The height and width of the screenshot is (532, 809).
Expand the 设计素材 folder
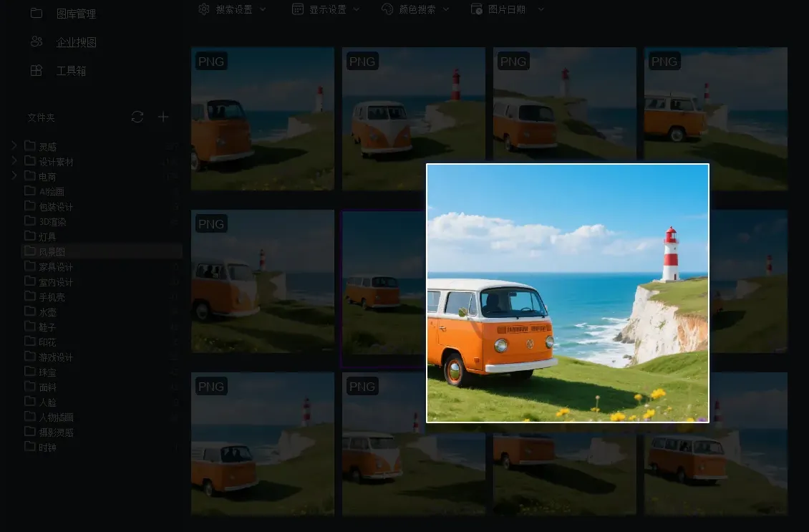coord(14,161)
